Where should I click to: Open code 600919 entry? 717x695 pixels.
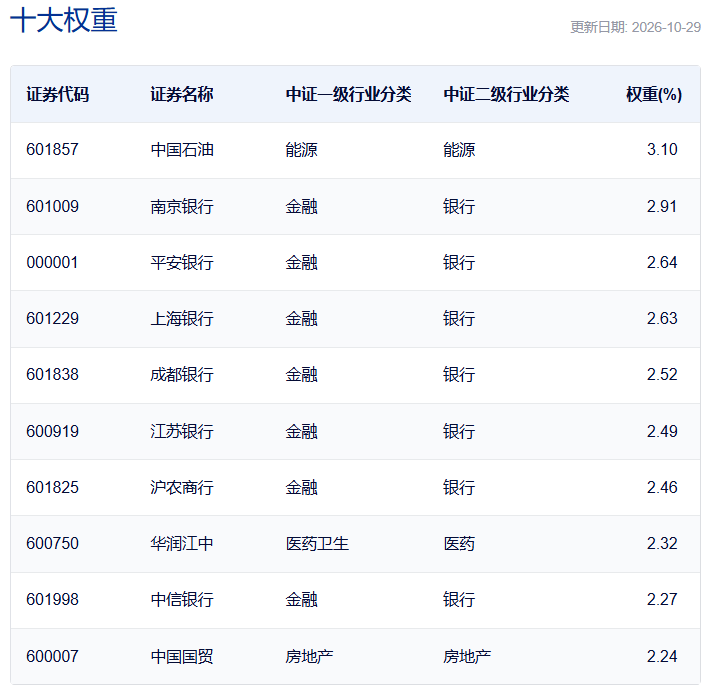click(x=52, y=431)
